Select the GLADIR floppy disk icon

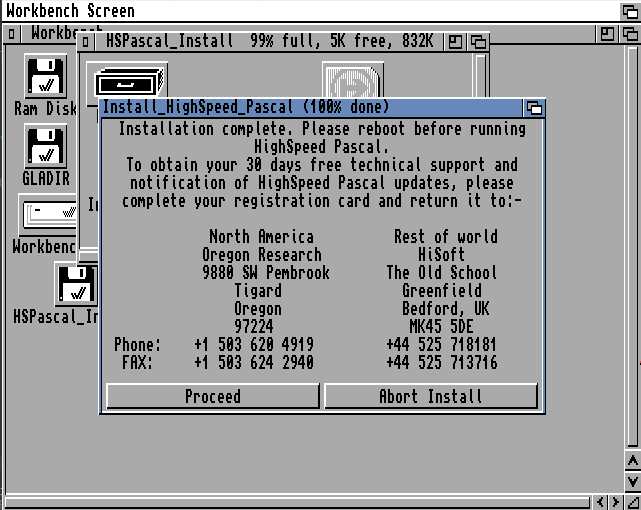pyautogui.click(x=45, y=146)
